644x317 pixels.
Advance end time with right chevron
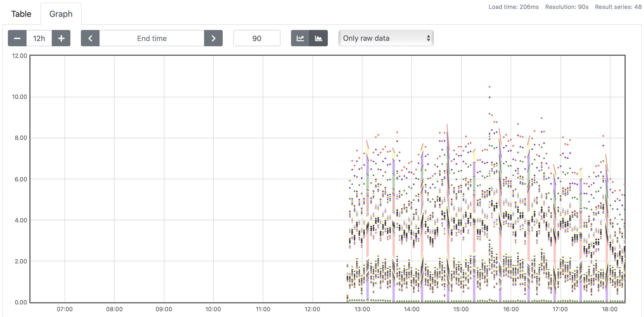tap(213, 38)
